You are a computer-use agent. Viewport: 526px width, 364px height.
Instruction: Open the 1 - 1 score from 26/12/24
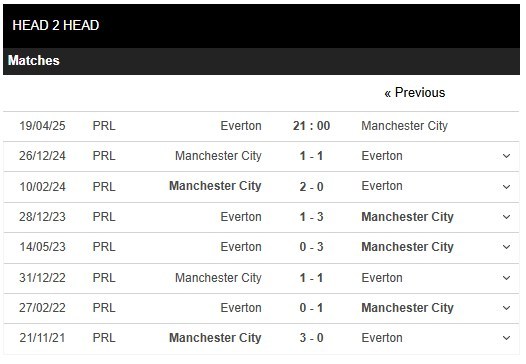[x=311, y=156]
